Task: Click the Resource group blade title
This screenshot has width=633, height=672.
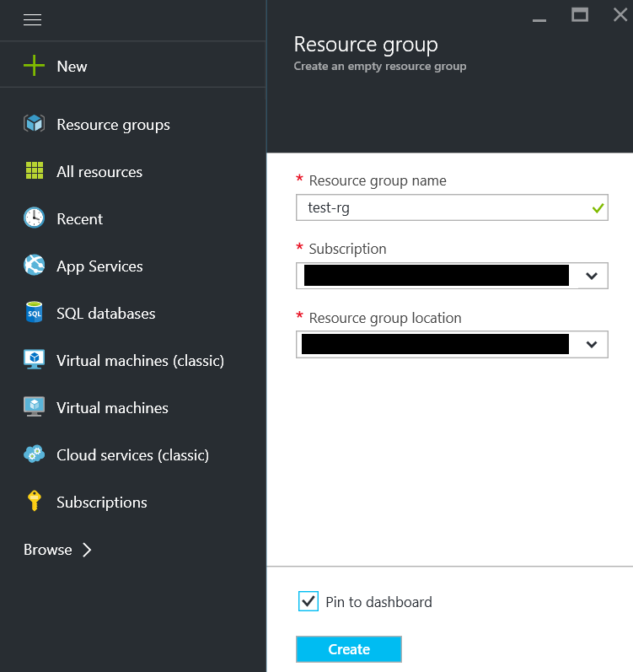Action: tap(366, 45)
